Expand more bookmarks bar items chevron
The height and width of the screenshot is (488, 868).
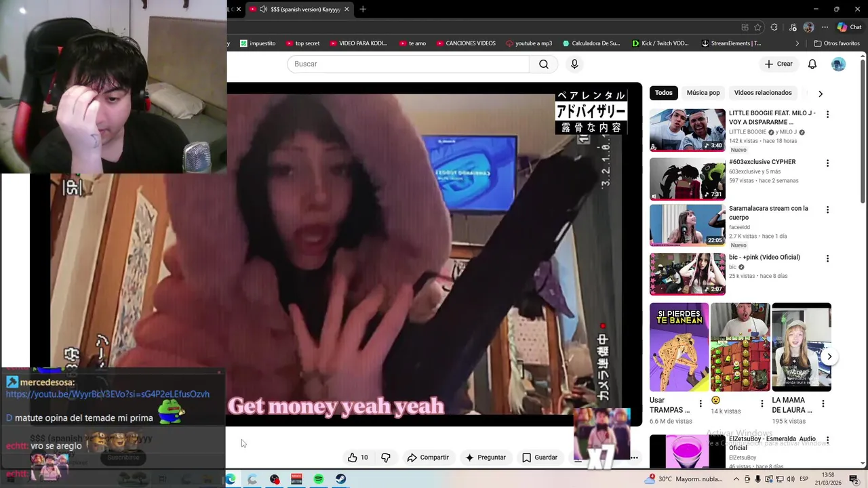pos(797,43)
